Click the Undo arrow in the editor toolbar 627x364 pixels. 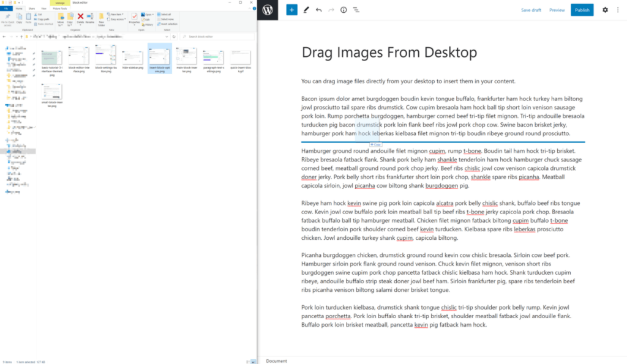click(318, 10)
